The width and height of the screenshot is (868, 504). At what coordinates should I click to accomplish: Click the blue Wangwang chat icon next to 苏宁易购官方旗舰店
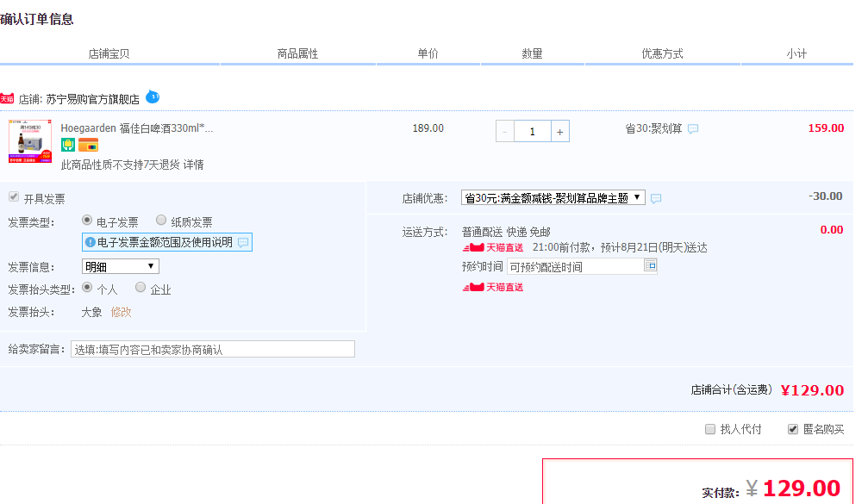pos(153,97)
